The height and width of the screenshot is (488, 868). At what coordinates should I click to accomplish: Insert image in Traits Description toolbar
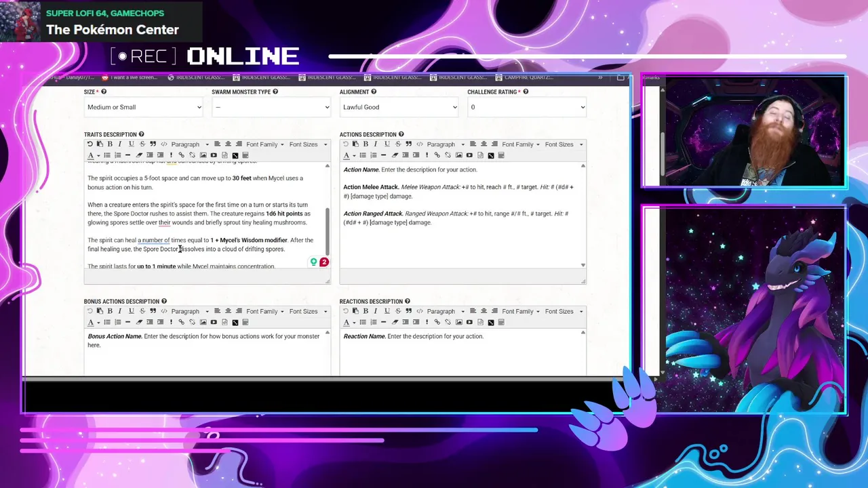203,155
